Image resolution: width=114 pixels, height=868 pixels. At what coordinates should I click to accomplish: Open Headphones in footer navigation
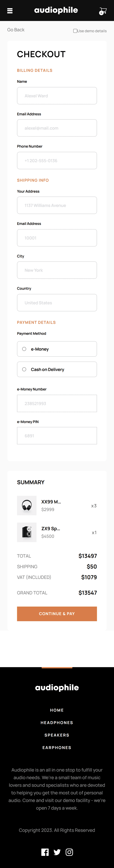click(x=57, y=722)
